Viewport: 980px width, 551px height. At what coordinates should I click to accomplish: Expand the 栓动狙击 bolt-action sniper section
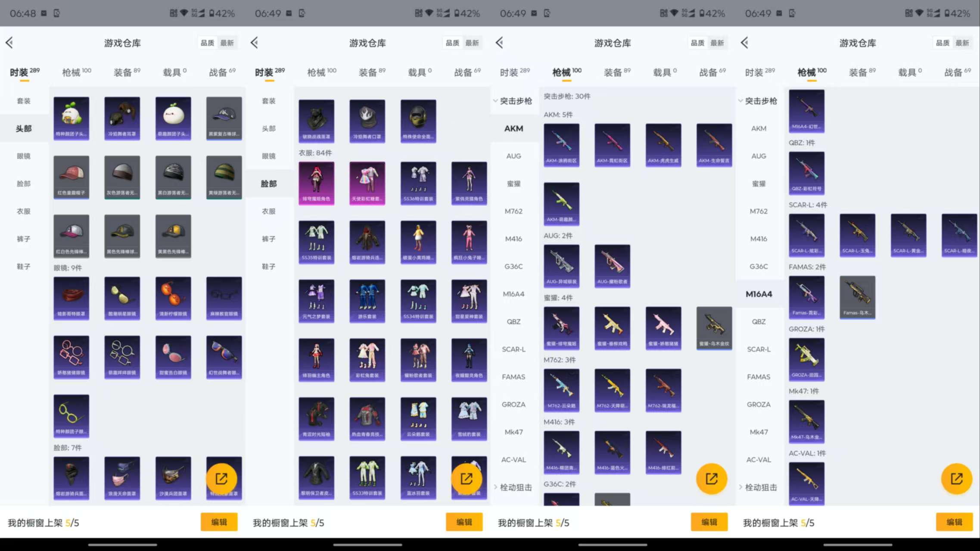click(513, 487)
